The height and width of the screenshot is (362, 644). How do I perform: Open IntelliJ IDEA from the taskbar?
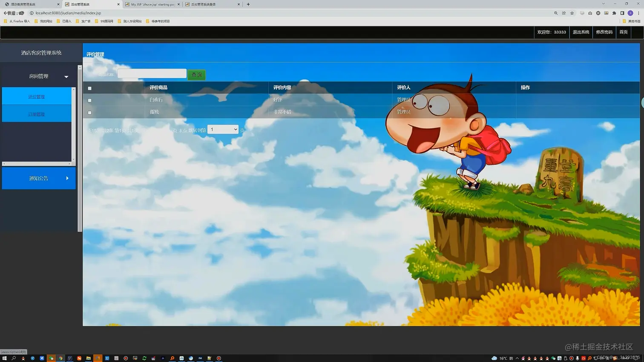pyautogui.click(x=70, y=358)
